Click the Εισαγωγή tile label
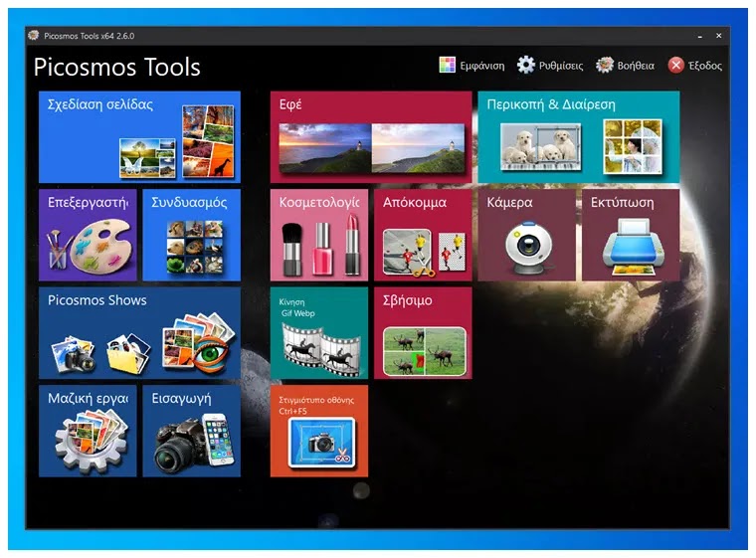The height and width of the screenshot is (558, 756). coord(181,399)
